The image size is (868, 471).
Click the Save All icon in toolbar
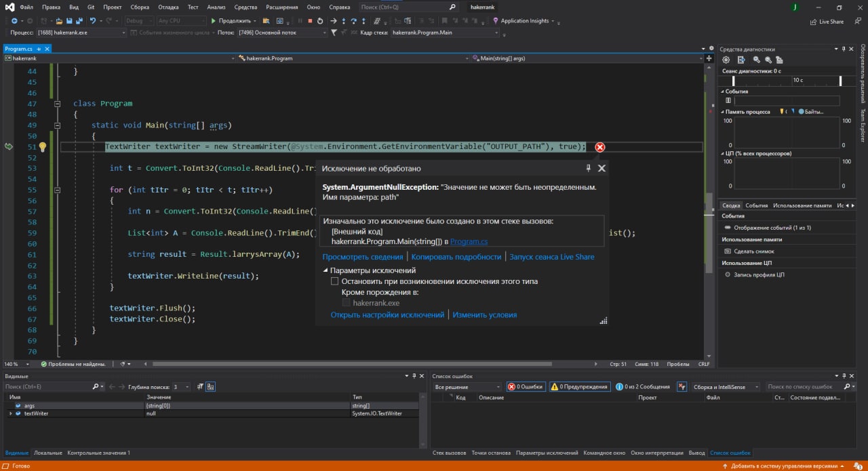(79, 21)
